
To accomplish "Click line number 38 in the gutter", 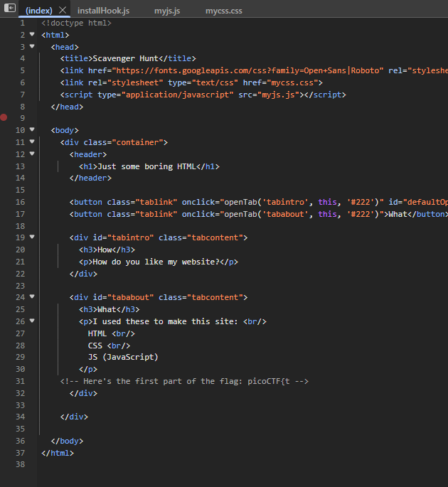I will pyautogui.click(x=20, y=465).
